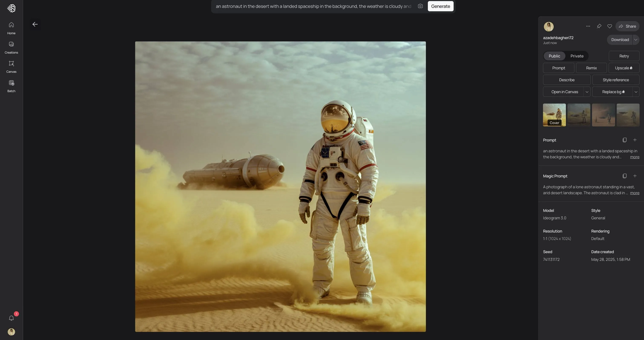
Task: Select the second variation thumbnail
Action: pos(579,115)
